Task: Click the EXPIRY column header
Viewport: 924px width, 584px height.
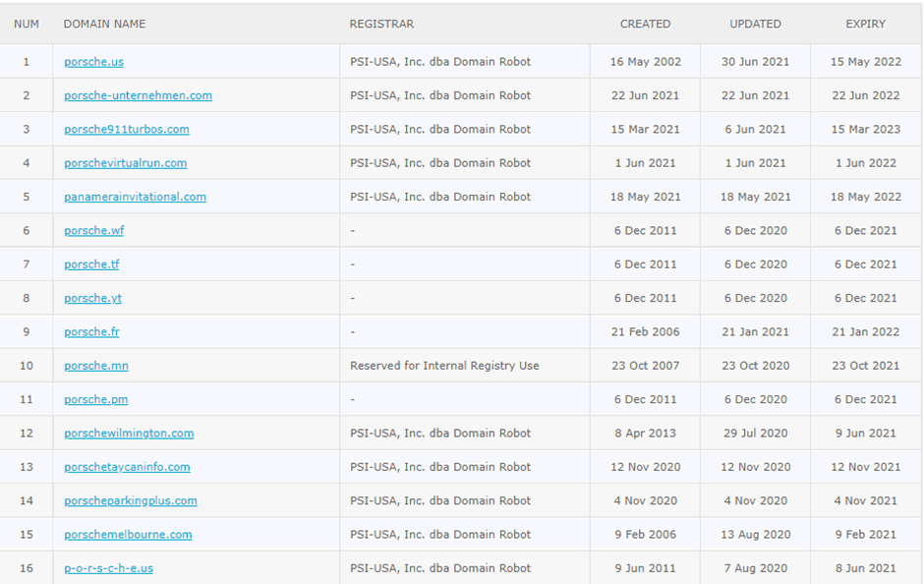Action: [x=866, y=25]
